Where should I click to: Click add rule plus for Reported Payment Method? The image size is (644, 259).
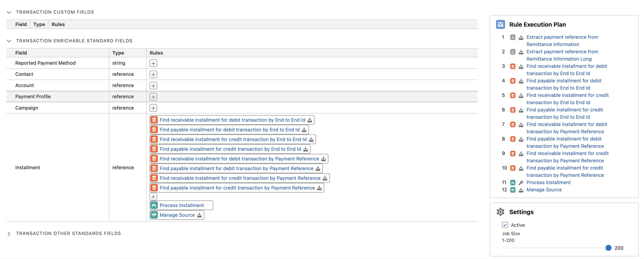(153, 63)
